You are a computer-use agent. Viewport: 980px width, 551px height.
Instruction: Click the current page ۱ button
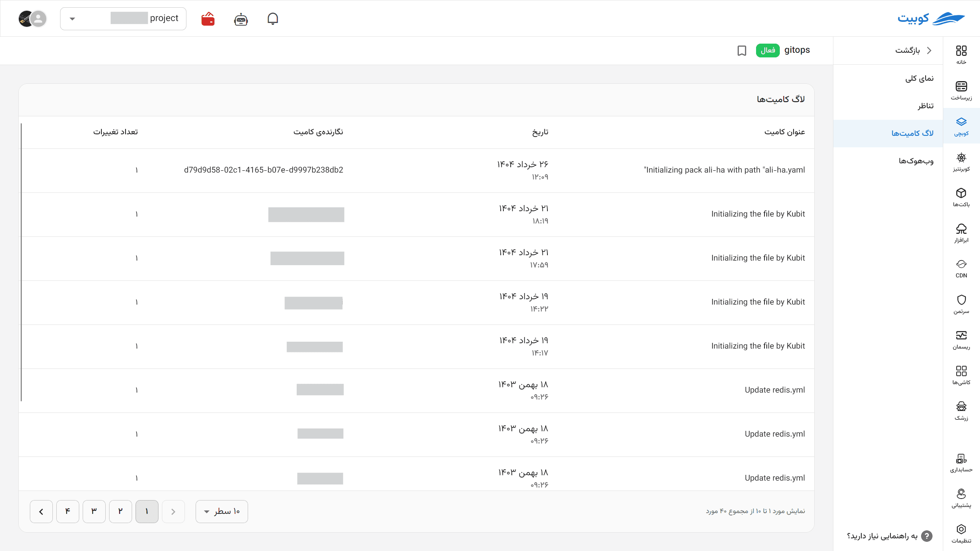tap(147, 511)
